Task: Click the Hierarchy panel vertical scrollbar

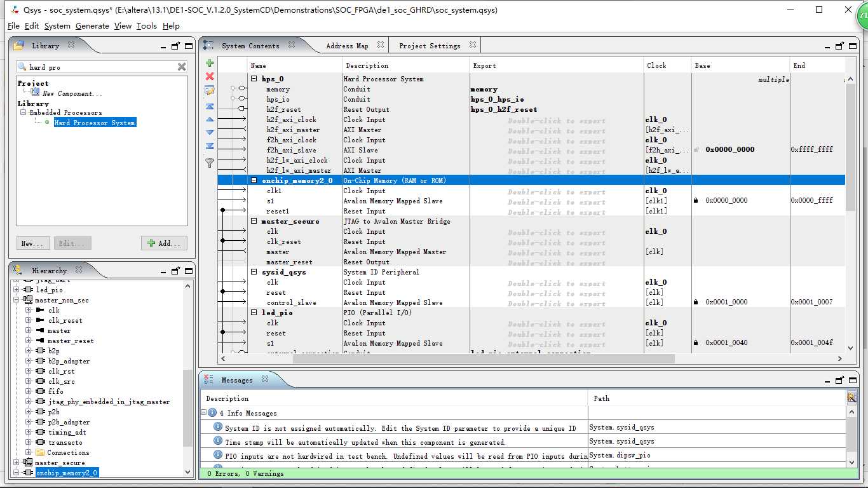Action: (x=187, y=408)
